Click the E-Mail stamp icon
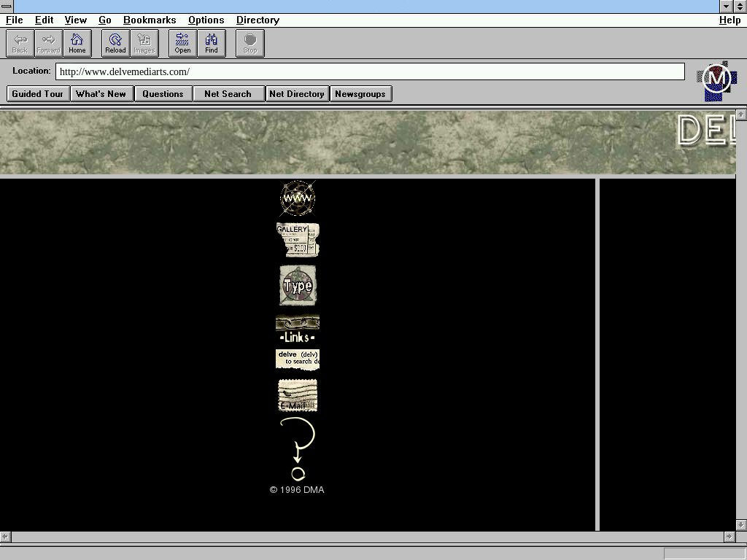 pos(298,396)
